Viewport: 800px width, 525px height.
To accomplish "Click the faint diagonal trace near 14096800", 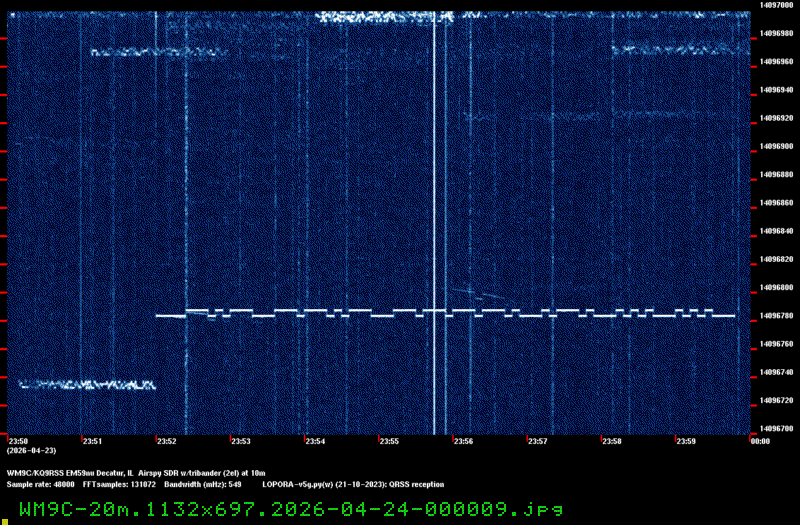I will tap(479, 294).
